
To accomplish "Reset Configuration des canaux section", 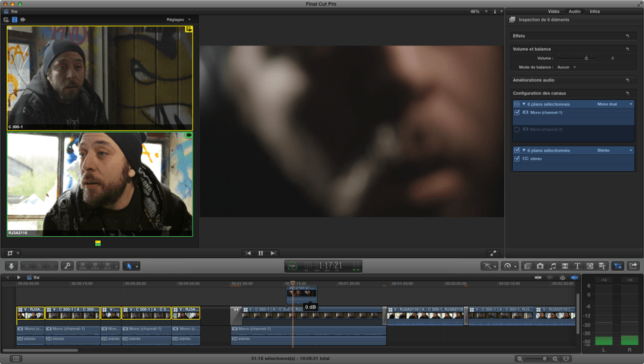I will pos(627,93).
